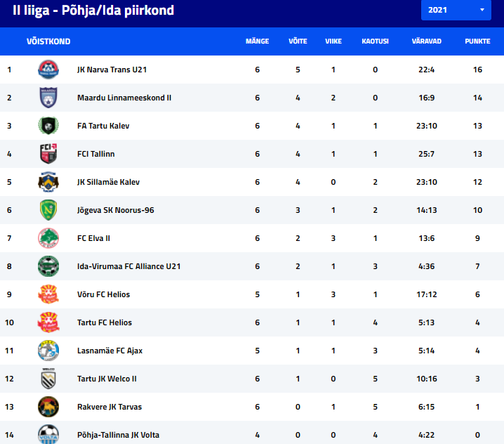Click the FCI Tallinn shield logo

pyautogui.click(x=48, y=153)
